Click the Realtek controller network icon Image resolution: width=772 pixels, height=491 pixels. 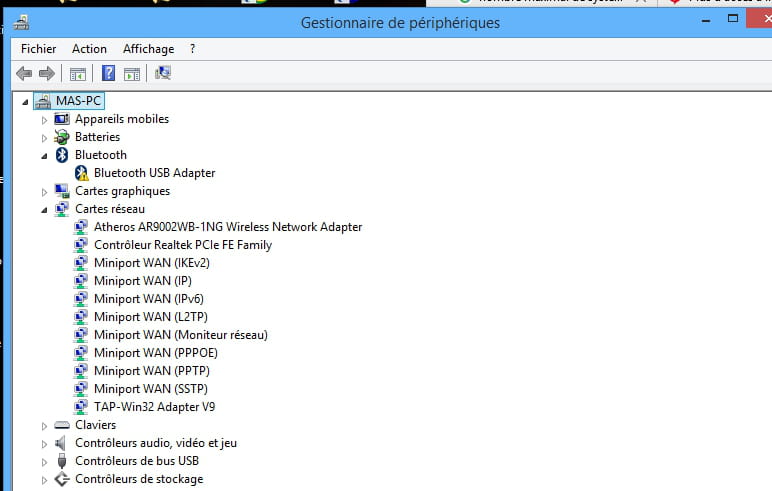pyautogui.click(x=81, y=245)
